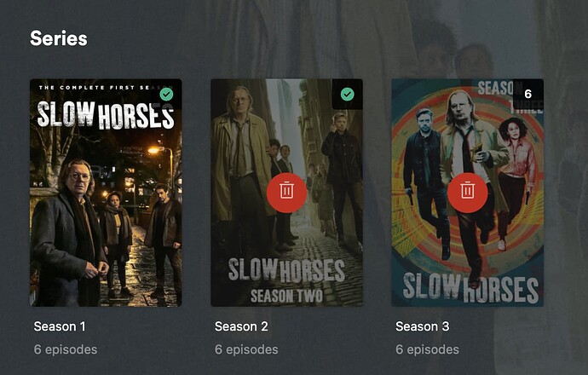Click the Season 1 title link
Screen dimensions: 588x375
point(60,326)
